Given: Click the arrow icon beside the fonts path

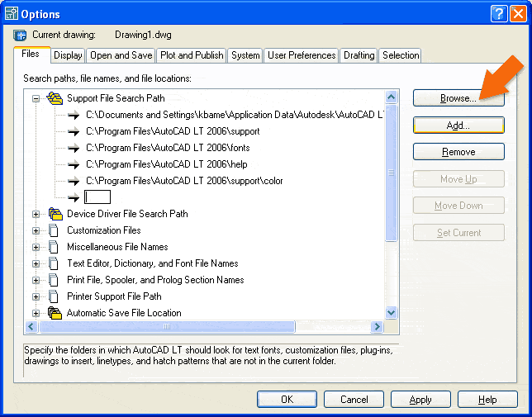Looking at the screenshot, I should [x=74, y=148].
